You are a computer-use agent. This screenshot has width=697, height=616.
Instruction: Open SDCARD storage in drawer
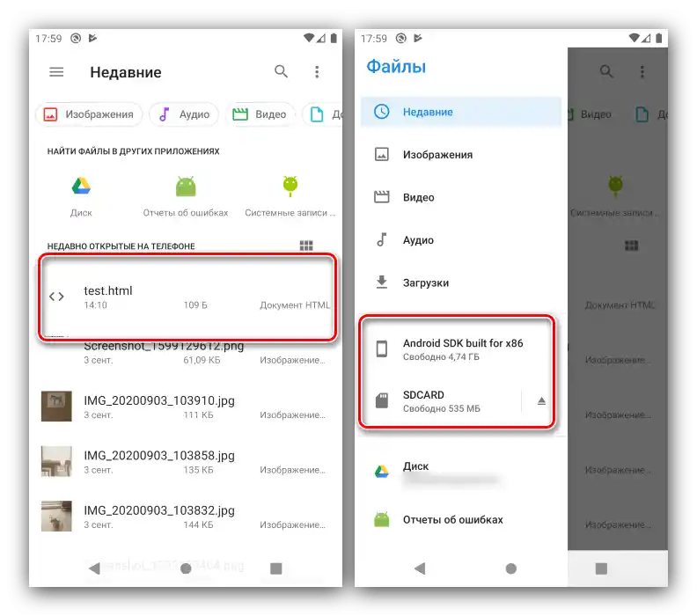(440, 401)
